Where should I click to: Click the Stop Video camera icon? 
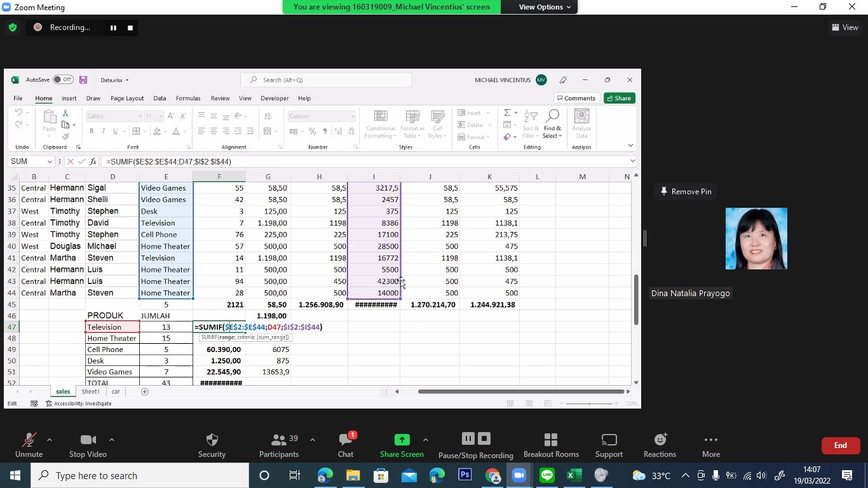88,440
